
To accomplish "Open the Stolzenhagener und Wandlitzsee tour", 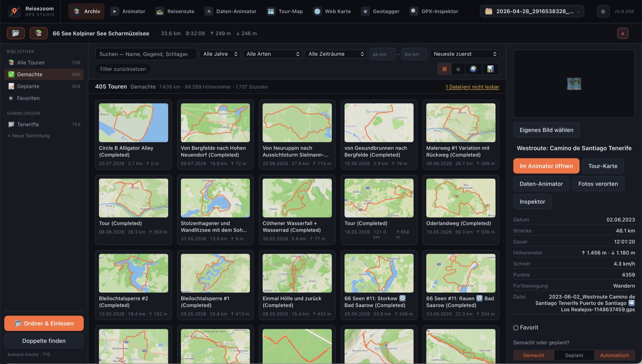I will 215,210.
